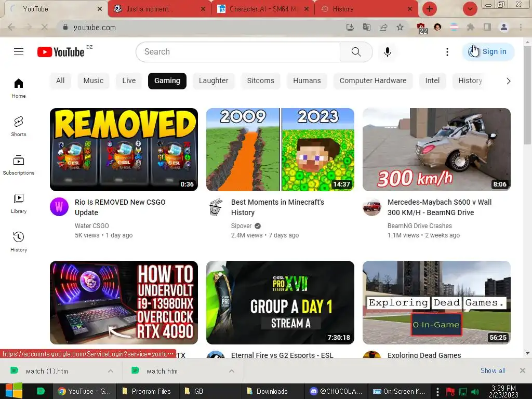Switch to Just a moment browser tab

(159, 9)
